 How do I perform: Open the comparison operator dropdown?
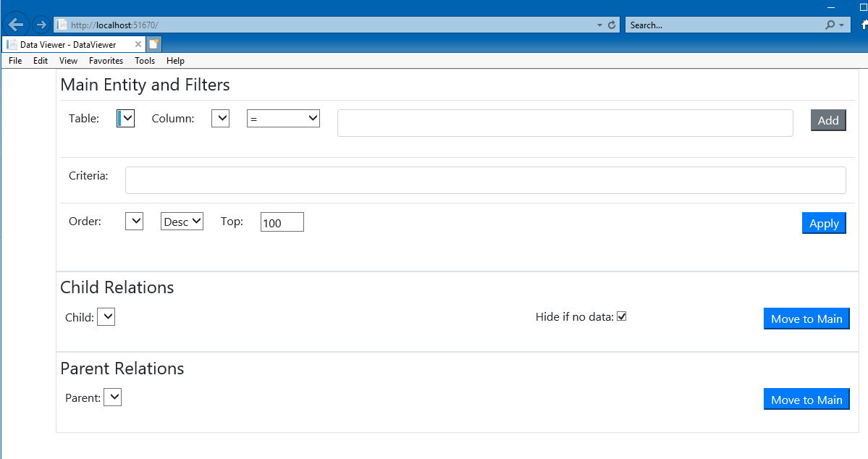(x=283, y=118)
